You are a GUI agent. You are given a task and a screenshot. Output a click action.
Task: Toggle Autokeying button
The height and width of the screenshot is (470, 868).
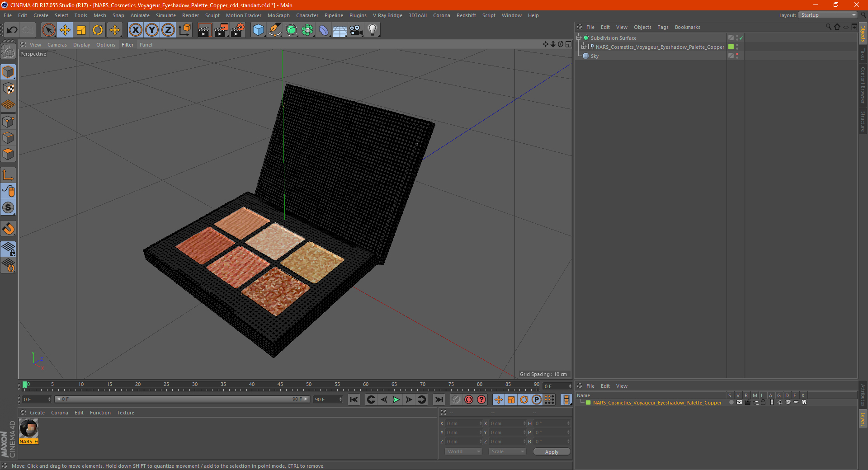point(469,399)
